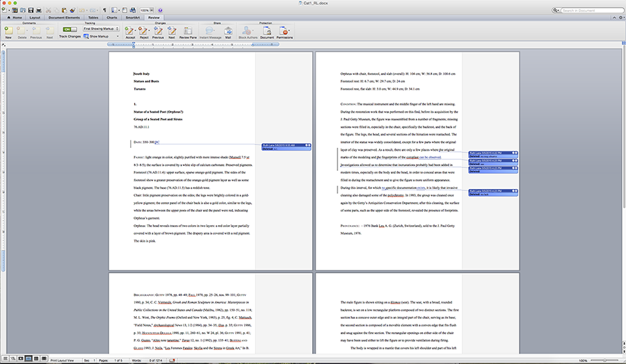Switch to Draft view in status bar
The width and height of the screenshot is (626, 364).
coord(5,359)
